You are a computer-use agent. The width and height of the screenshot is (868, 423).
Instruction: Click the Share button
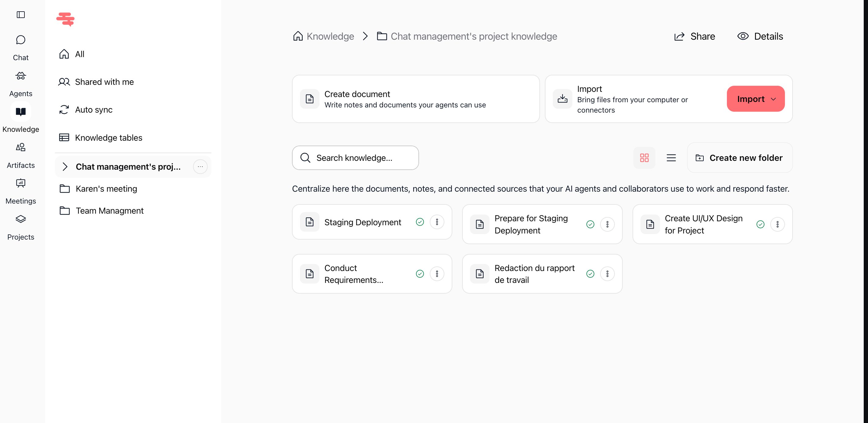coord(695,36)
